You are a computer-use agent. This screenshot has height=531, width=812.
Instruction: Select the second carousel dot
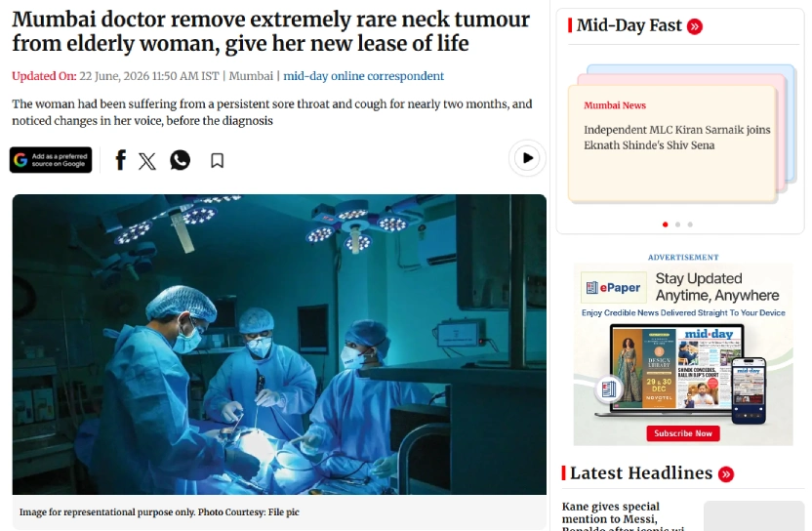[x=677, y=225]
